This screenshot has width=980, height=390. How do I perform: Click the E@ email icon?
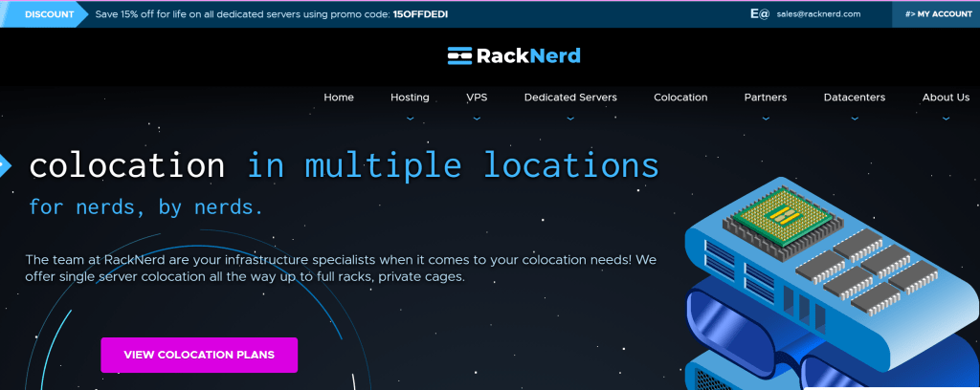coord(759,13)
